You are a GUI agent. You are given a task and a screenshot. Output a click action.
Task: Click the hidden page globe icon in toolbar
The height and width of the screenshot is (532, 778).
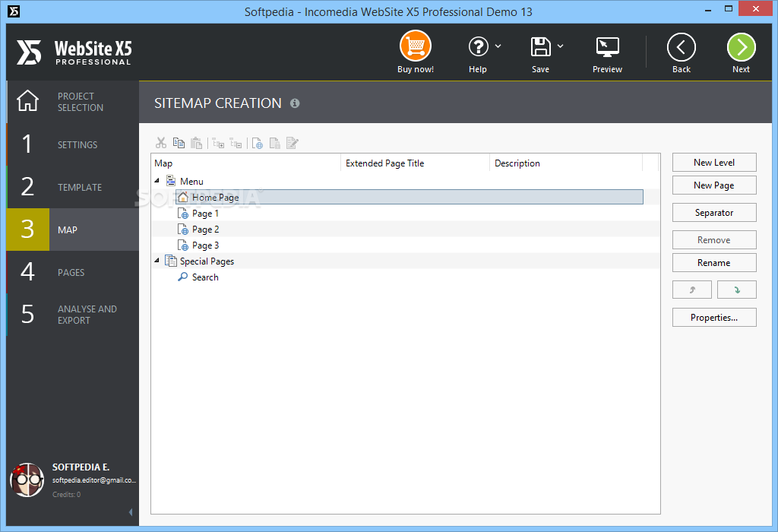click(258, 144)
